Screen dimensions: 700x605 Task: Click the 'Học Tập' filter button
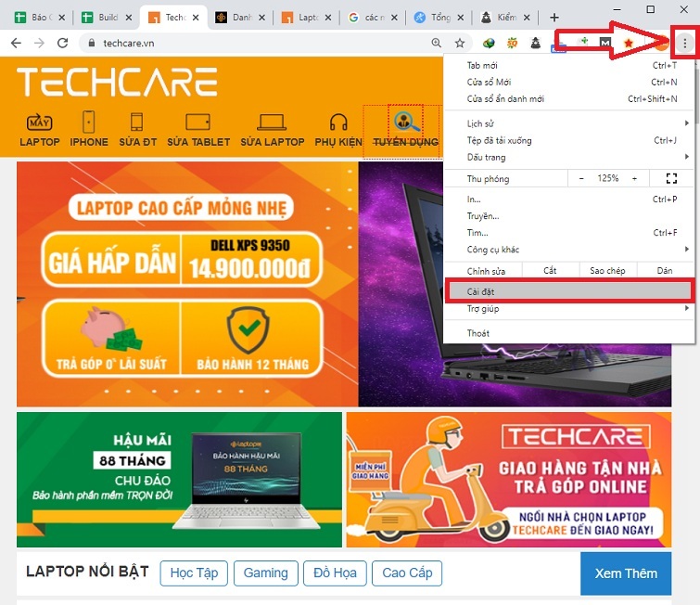[194, 573]
